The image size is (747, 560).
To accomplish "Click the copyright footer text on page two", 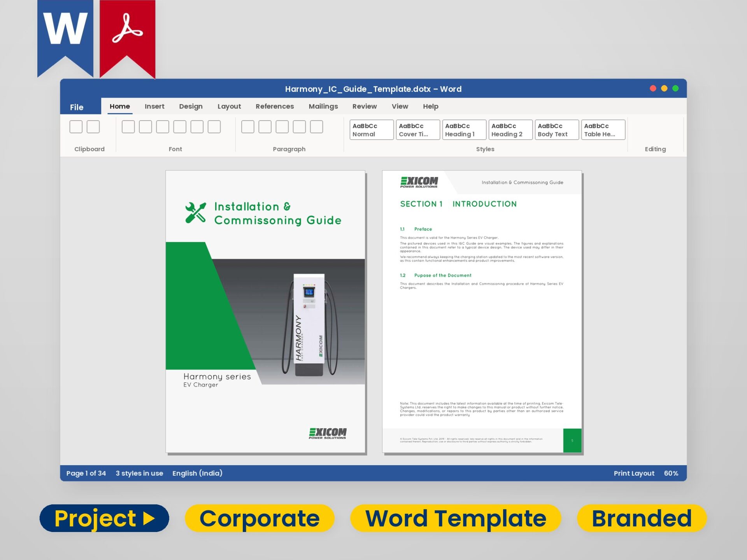I will [471, 440].
